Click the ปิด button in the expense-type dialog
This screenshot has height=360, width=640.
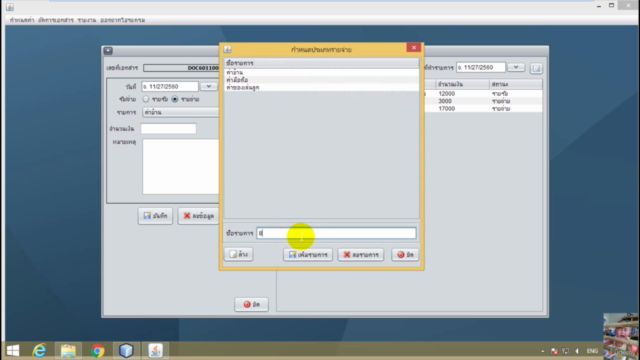click(405, 254)
